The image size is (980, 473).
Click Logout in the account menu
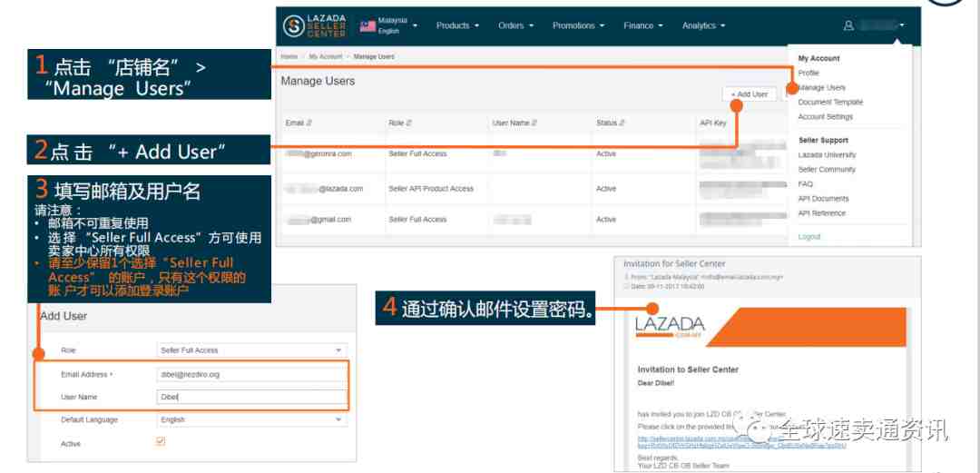tap(809, 237)
